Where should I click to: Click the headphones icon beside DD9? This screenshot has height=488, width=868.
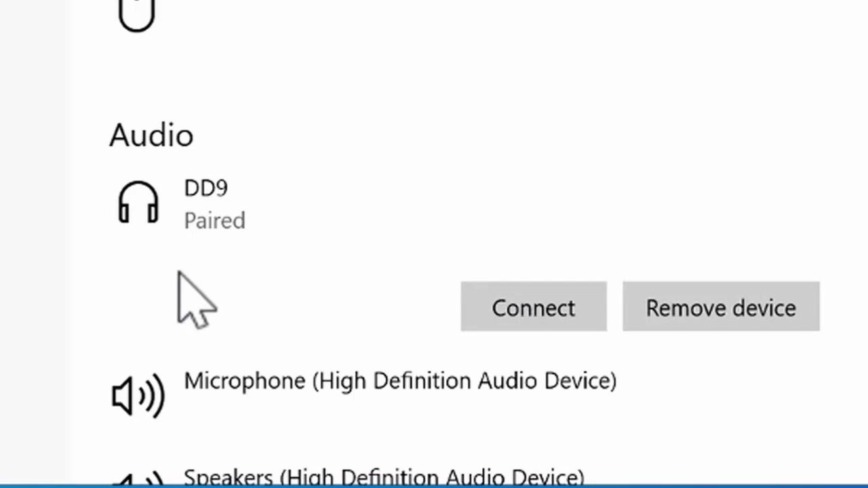138,202
